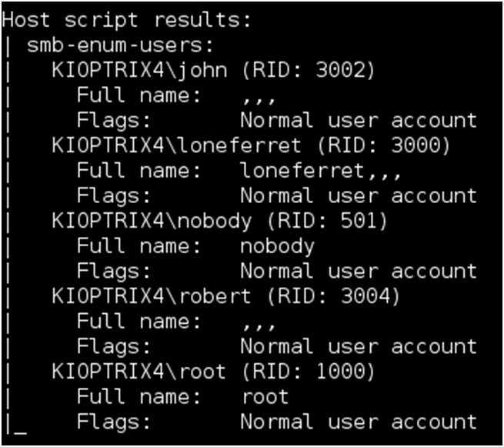Click the KIOPTRIX4\robert username entry
The height and width of the screenshot is (447, 504).
[152, 296]
